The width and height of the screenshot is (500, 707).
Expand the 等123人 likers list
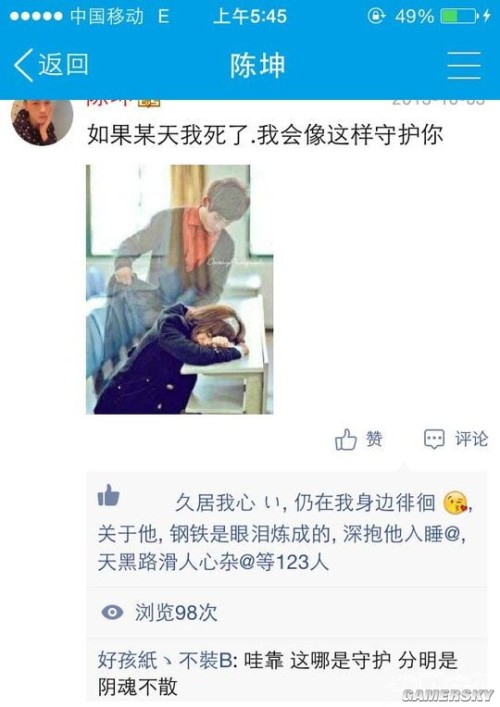292,562
